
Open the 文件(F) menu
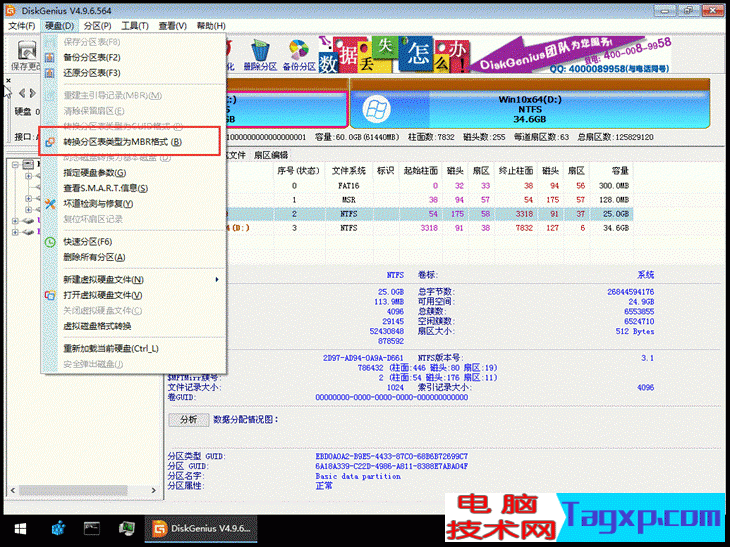click(22, 26)
